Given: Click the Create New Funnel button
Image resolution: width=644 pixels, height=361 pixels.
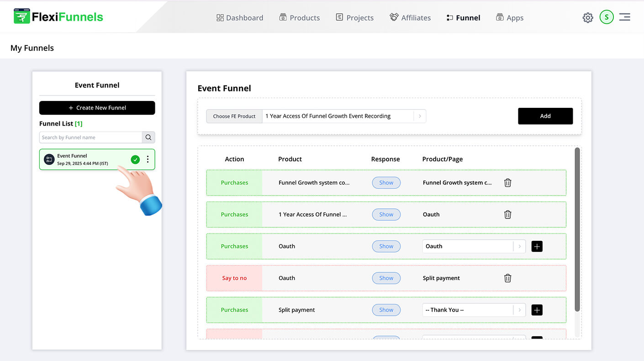Looking at the screenshot, I should click(x=97, y=108).
